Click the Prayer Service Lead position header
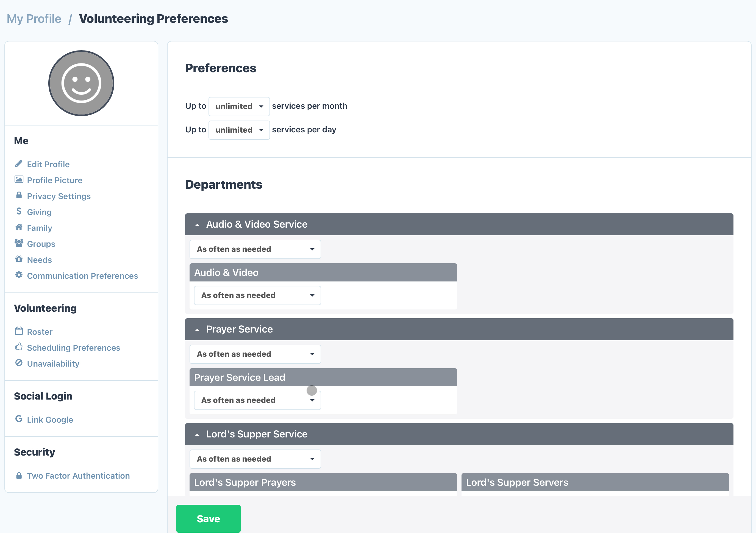756x533 pixels. pyautogui.click(x=323, y=377)
